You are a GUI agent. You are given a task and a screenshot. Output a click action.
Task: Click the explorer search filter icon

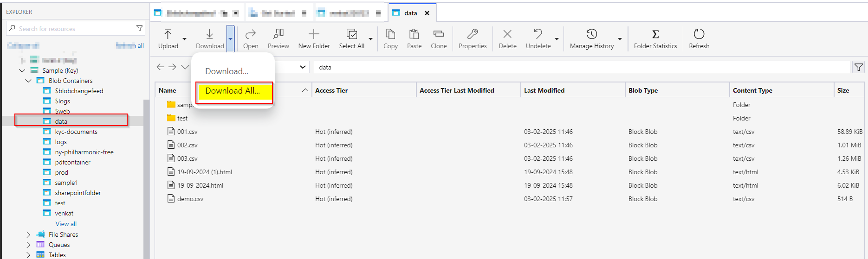pyautogui.click(x=139, y=28)
